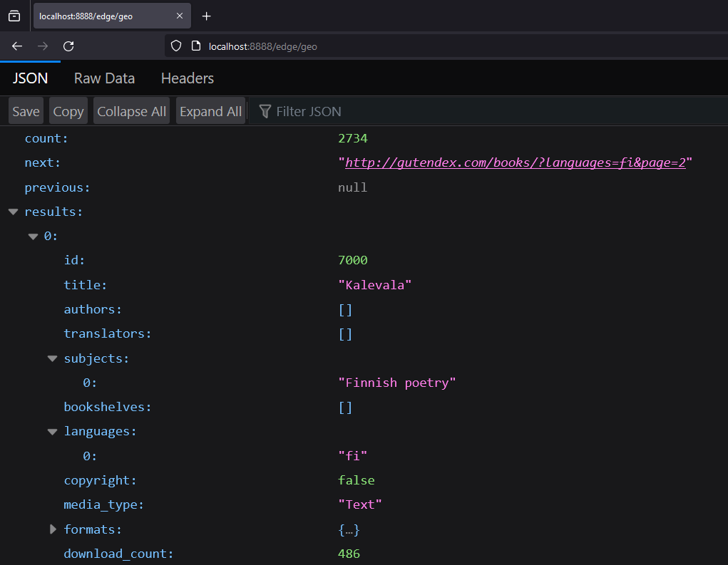Click the browser back arrow
Viewport: 728px width, 565px height.
(x=17, y=46)
